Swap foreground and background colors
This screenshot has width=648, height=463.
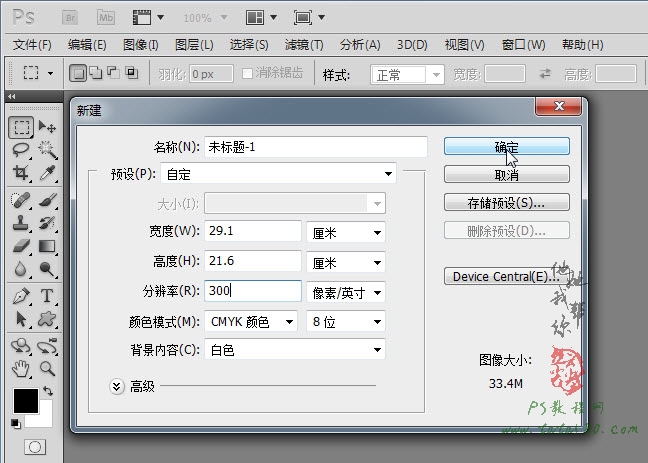tap(48, 391)
